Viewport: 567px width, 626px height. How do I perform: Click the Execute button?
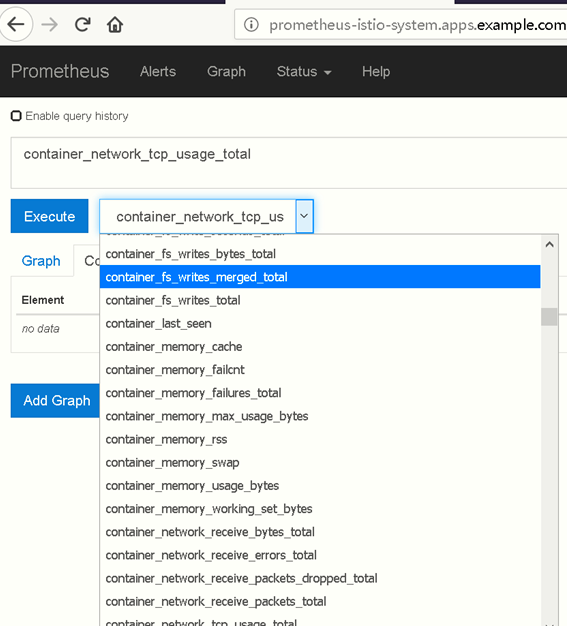click(x=50, y=216)
